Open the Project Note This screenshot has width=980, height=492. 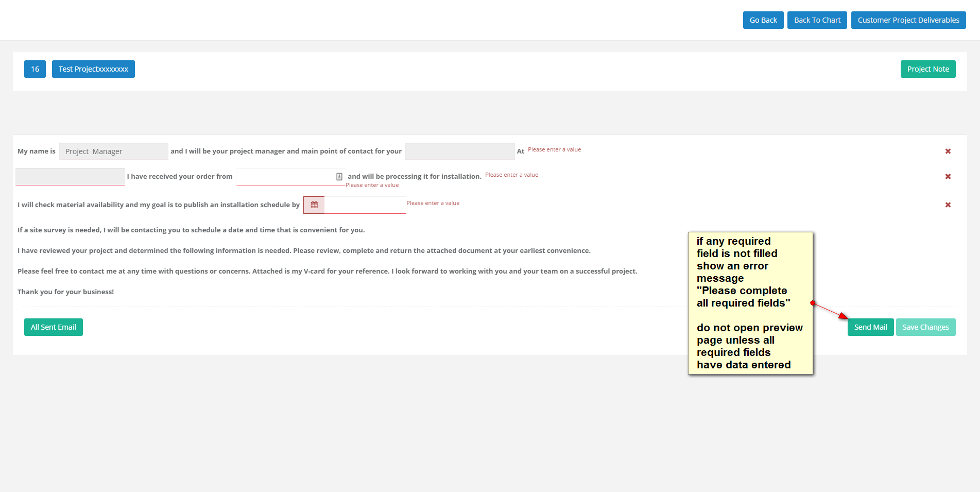(928, 69)
